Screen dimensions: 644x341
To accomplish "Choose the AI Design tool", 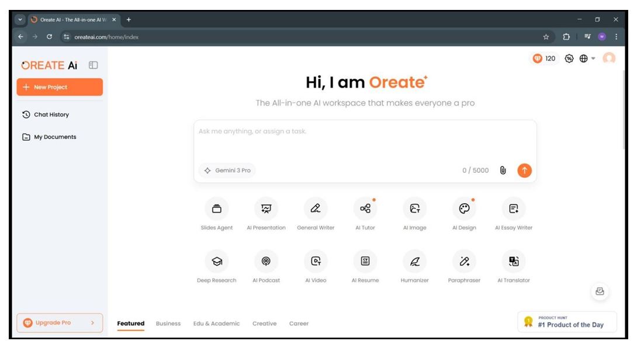I will coord(464,208).
